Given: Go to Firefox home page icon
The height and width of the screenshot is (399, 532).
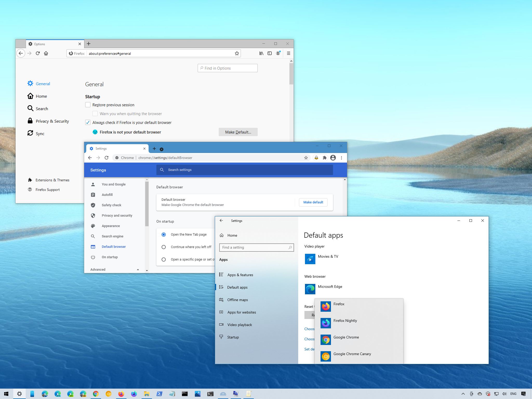Looking at the screenshot, I should [46, 53].
